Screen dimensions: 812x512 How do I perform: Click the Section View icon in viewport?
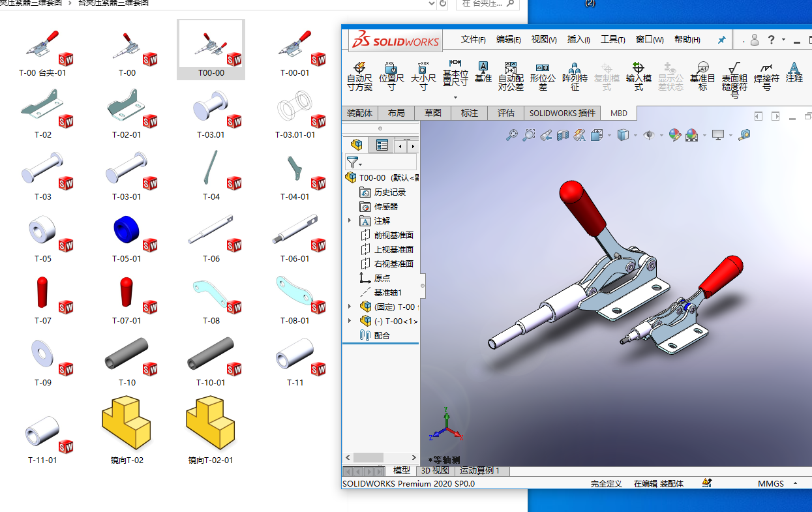(563, 135)
